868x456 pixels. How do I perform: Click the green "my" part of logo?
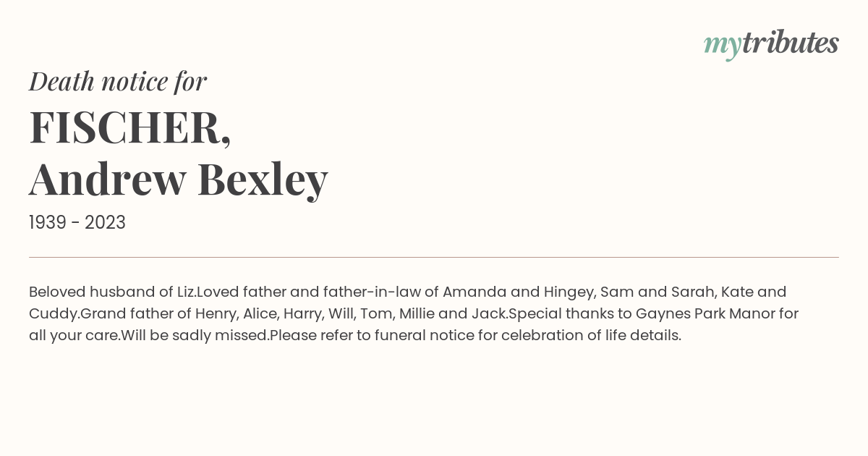click(722, 46)
